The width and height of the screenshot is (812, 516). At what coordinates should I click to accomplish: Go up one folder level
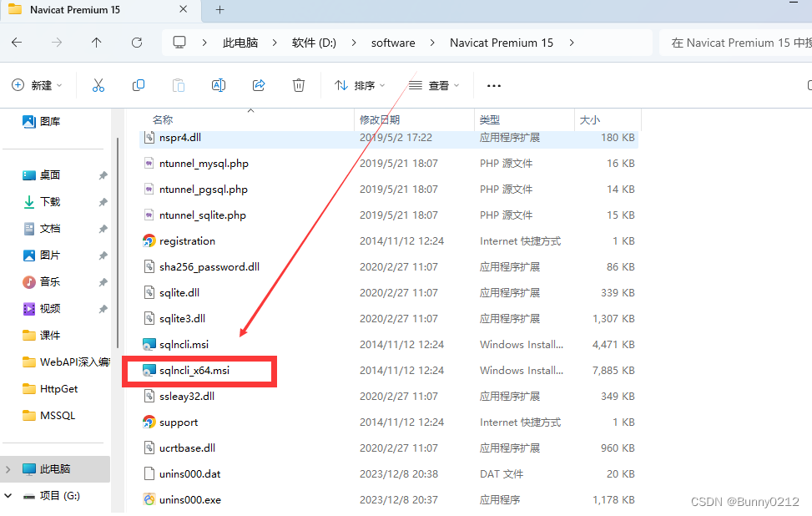click(96, 43)
